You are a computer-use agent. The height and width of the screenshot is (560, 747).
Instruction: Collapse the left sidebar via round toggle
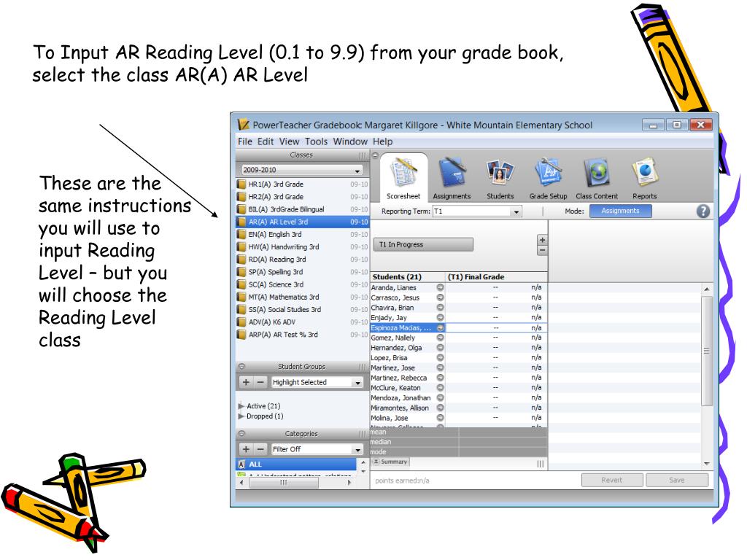click(x=375, y=155)
